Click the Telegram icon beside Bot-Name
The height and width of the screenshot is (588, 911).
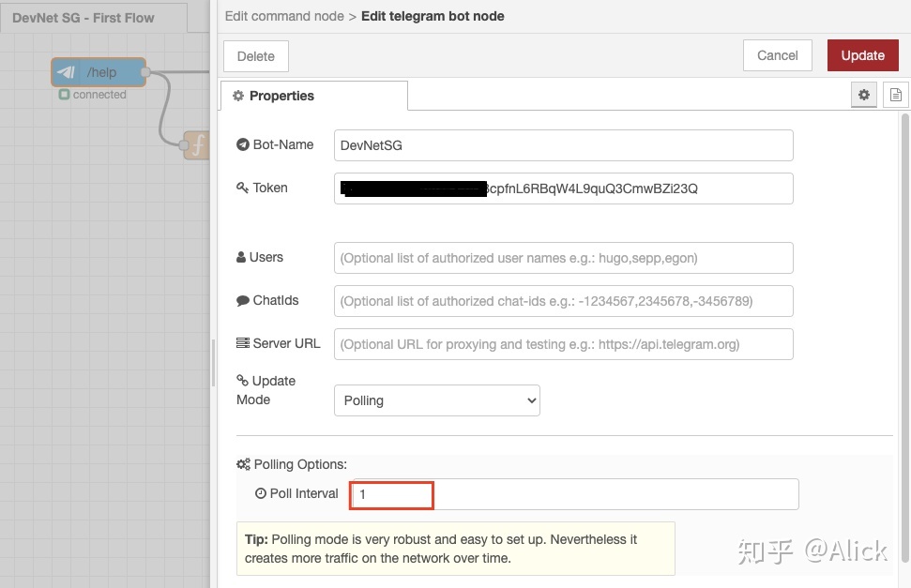click(x=242, y=144)
